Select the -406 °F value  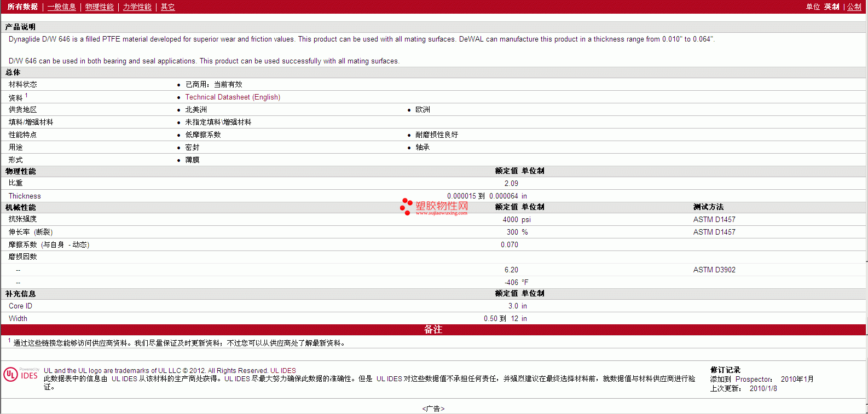coord(517,282)
